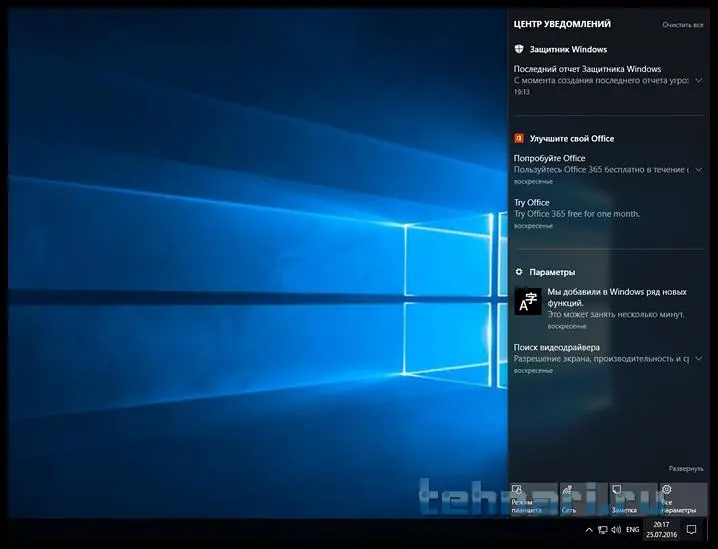Click the Action Center taskbar icon
The image size is (718, 549).
coord(691,530)
